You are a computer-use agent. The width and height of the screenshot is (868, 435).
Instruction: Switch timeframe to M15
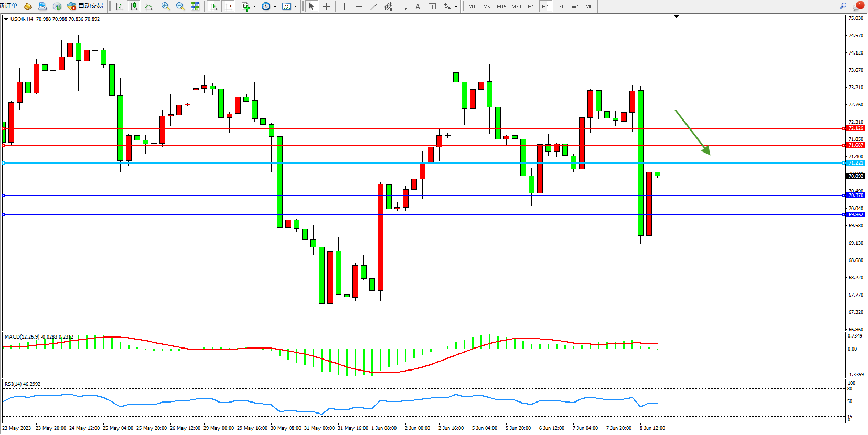[501, 6]
